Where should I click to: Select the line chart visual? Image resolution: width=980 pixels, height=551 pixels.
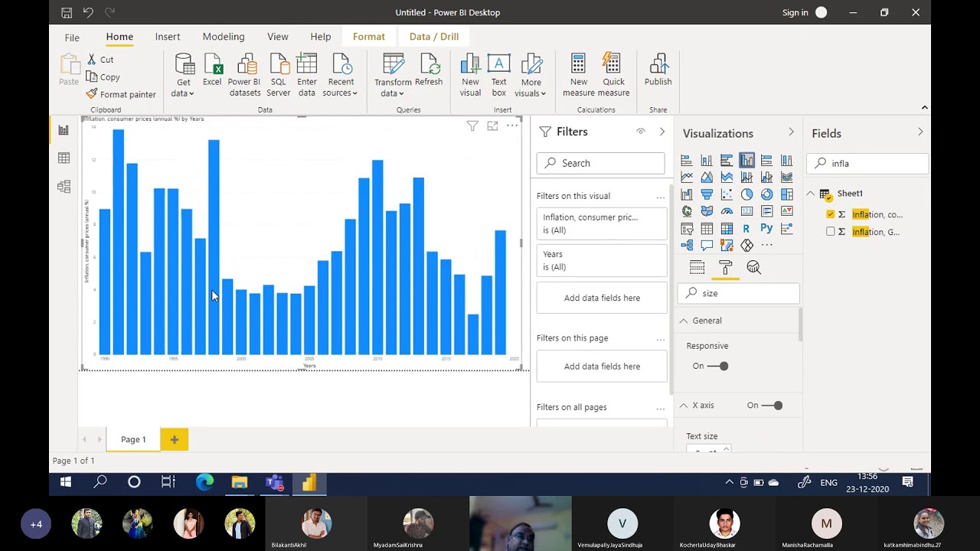[x=687, y=178]
